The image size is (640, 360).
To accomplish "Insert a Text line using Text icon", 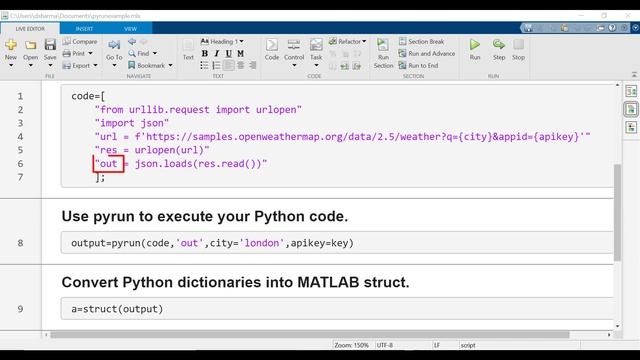I will 188,45.
